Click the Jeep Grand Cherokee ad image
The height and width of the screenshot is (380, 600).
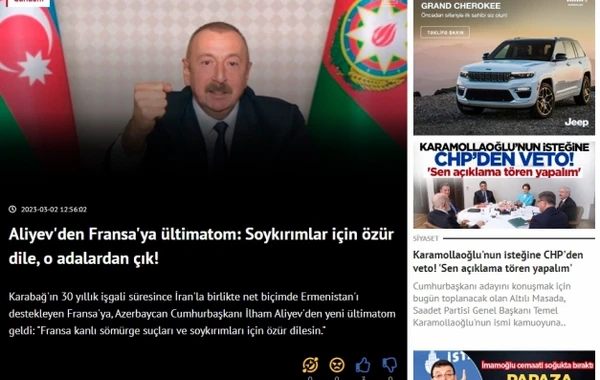[x=504, y=67]
